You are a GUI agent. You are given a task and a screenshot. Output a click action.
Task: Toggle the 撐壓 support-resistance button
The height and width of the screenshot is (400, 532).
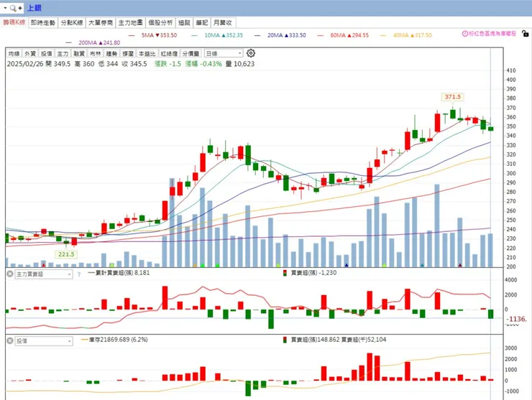click(x=128, y=54)
